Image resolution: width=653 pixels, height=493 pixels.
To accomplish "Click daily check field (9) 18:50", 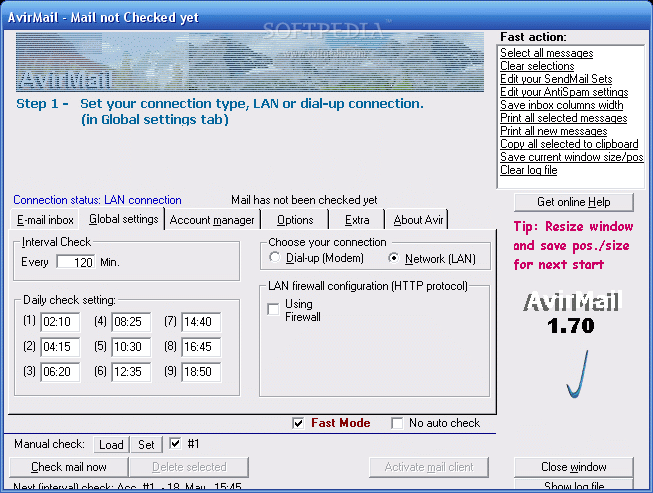I will pos(201,372).
